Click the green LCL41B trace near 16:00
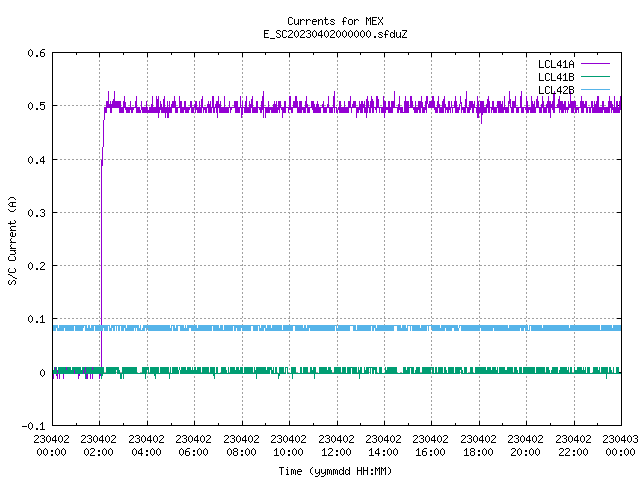This screenshot has height=480, width=640. 431,370
